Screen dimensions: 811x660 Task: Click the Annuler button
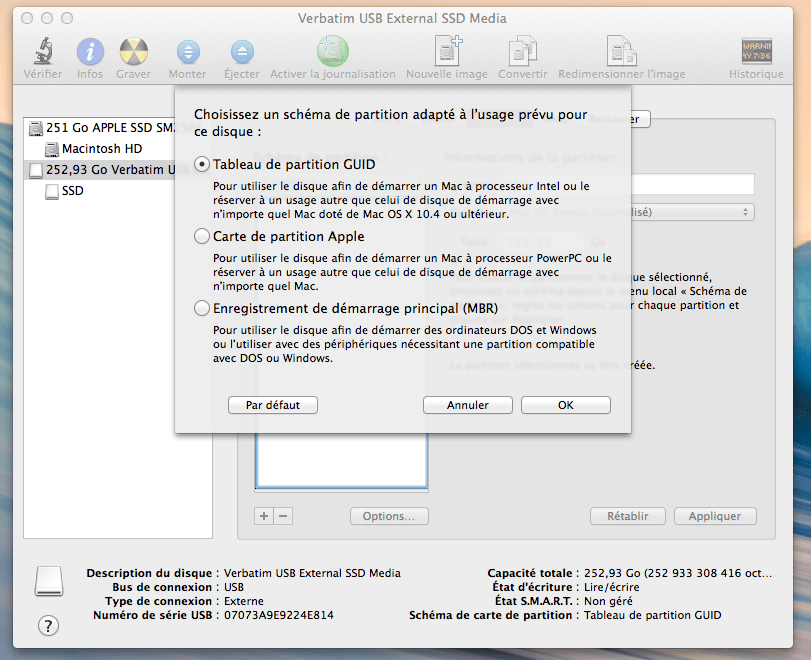(x=468, y=405)
